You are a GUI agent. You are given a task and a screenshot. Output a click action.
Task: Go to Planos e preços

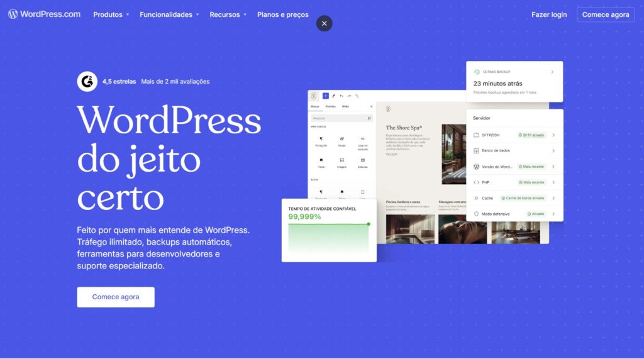(x=282, y=14)
